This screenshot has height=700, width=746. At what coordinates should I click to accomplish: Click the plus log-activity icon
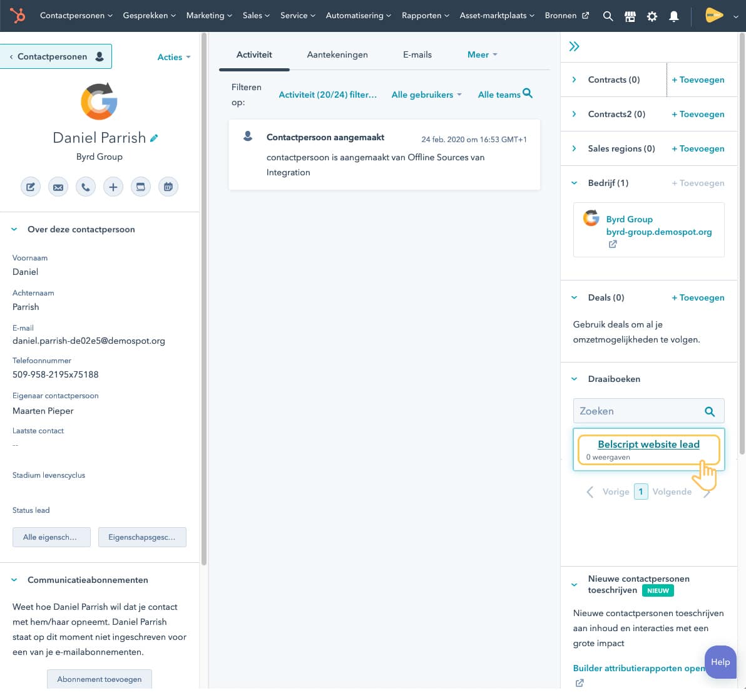point(113,187)
